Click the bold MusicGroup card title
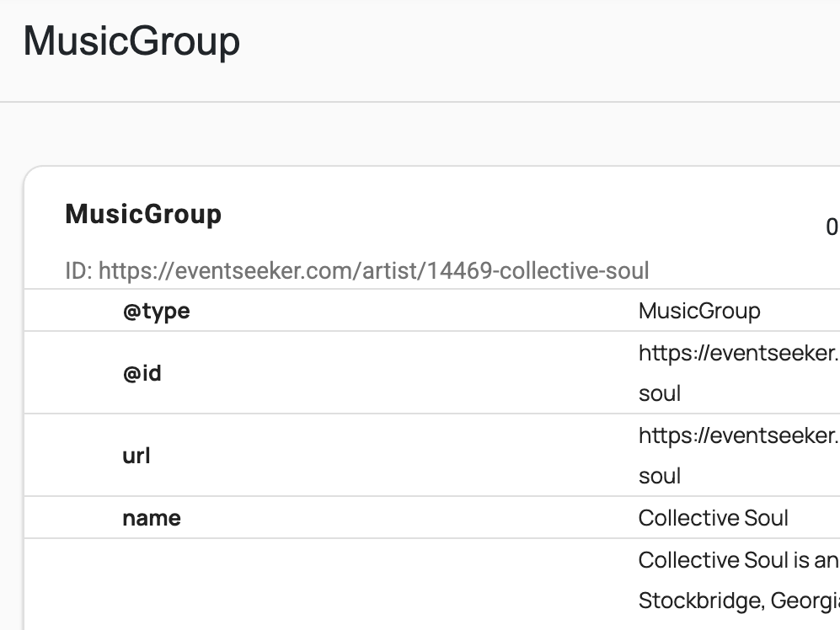The height and width of the screenshot is (630, 840). [x=143, y=214]
